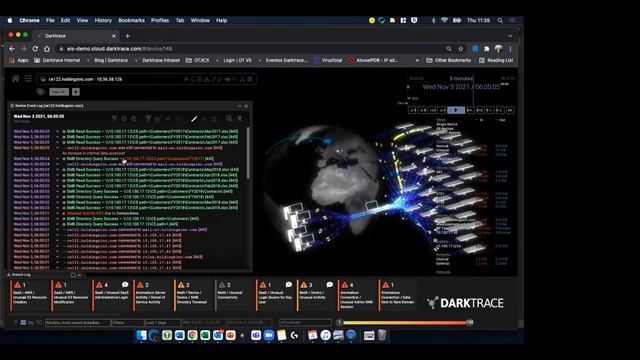Click Chrome zoom magnifier icon in address bar
Viewport: 640px width, 360px height.
449,49
